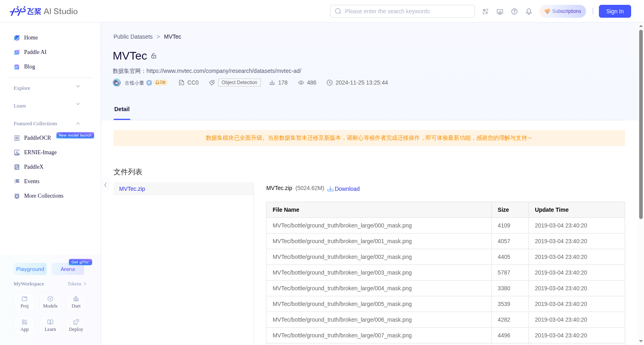
Task: Open the Blog menu item
Action: pos(30,66)
